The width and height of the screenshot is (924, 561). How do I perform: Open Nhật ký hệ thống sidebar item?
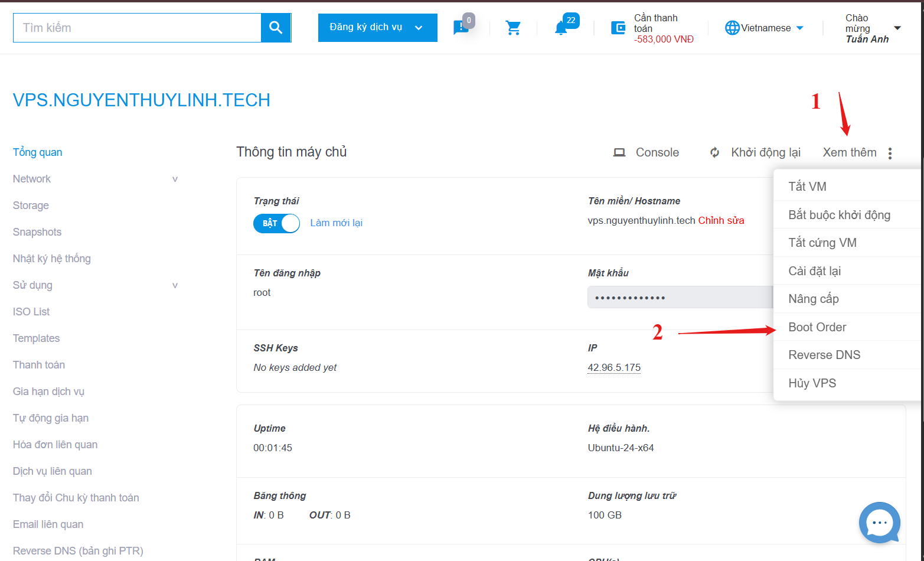52,259
